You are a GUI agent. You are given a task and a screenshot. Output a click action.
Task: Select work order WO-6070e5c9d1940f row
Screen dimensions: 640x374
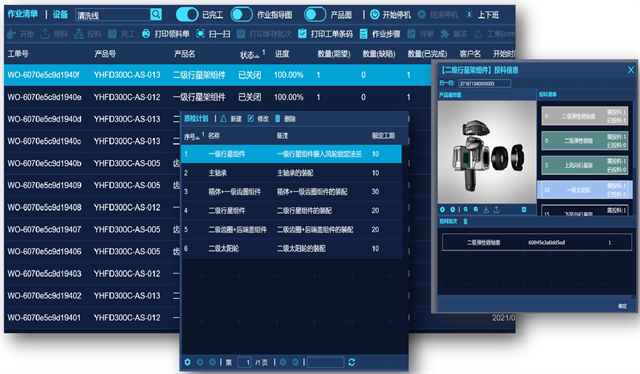(x=217, y=75)
